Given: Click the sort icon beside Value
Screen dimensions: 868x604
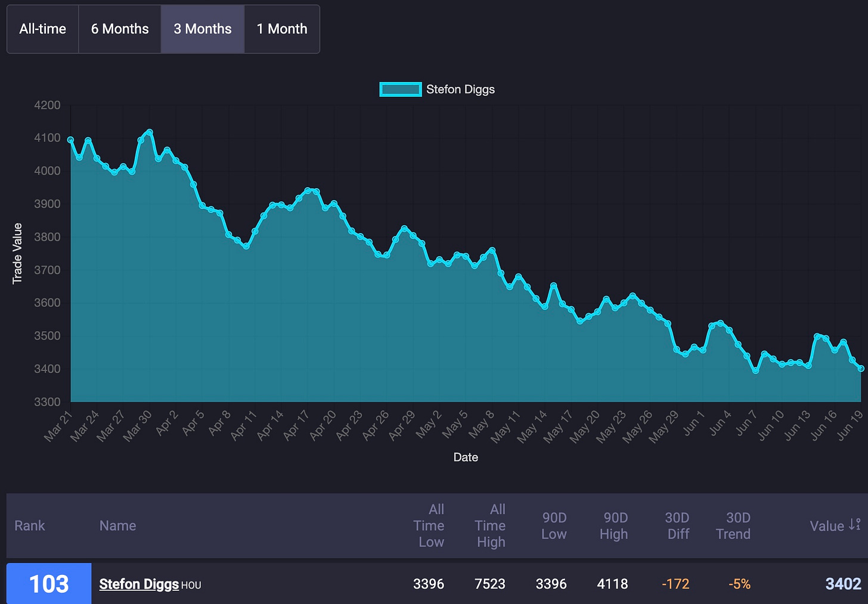Looking at the screenshot, I should click(855, 525).
